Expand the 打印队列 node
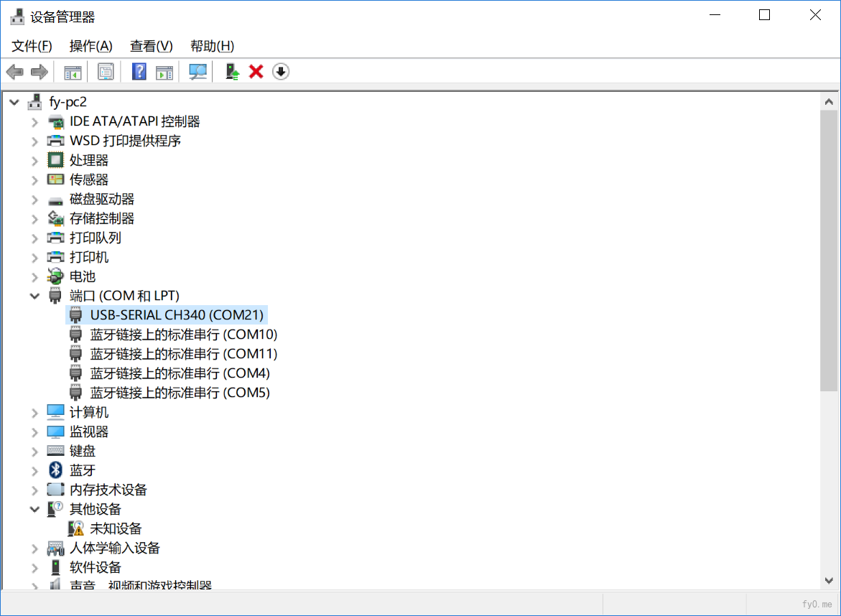This screenshot has height=616, width=841. pyautogui.click(x=35, y=238)
